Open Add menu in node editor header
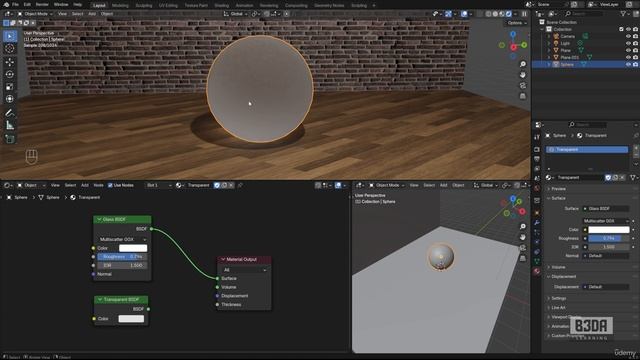This screenshot has width=640, height=360. 84,185
